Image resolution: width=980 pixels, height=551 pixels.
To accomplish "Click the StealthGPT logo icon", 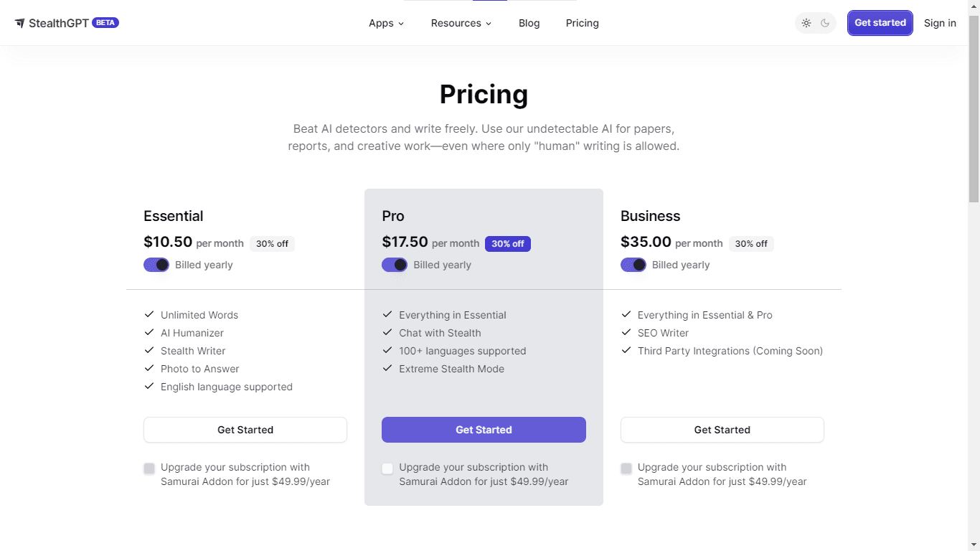I will click(x=20, y=23).
